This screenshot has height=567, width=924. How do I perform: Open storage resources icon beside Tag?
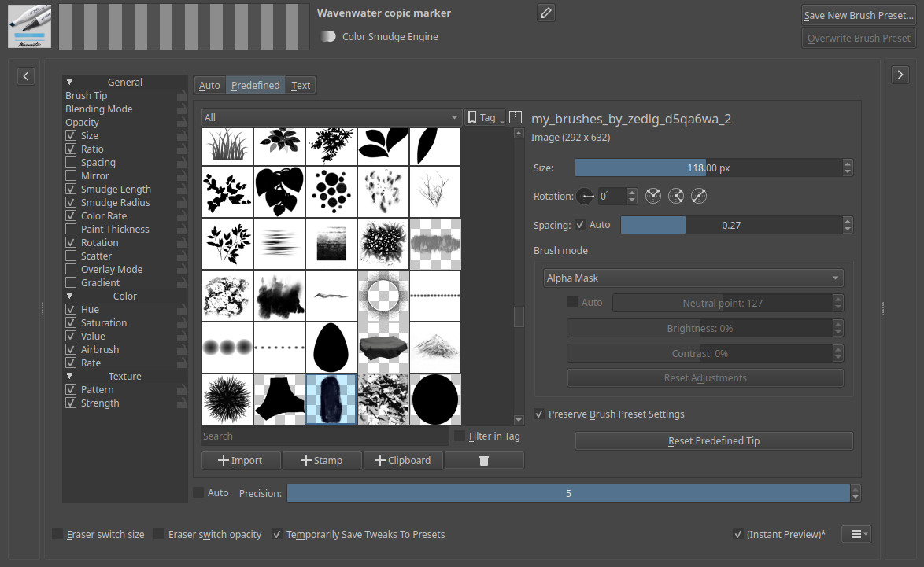[516, 117]
